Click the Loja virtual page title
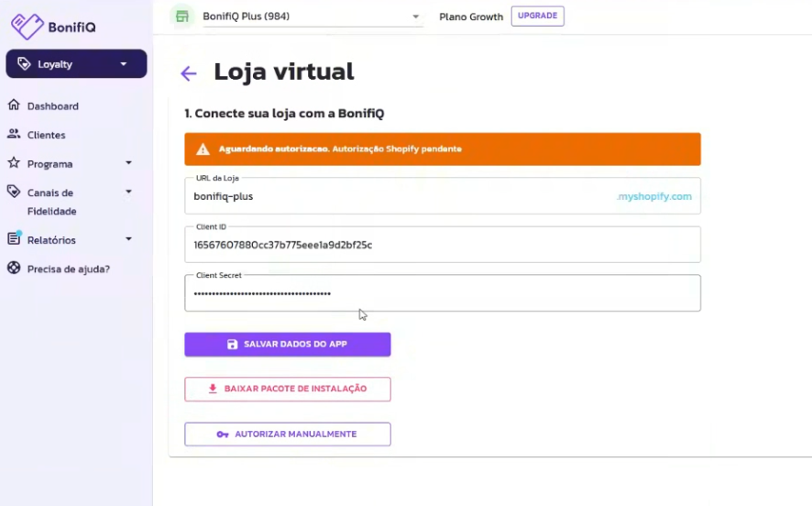This screenshot has width=812, height=506. 284,71
